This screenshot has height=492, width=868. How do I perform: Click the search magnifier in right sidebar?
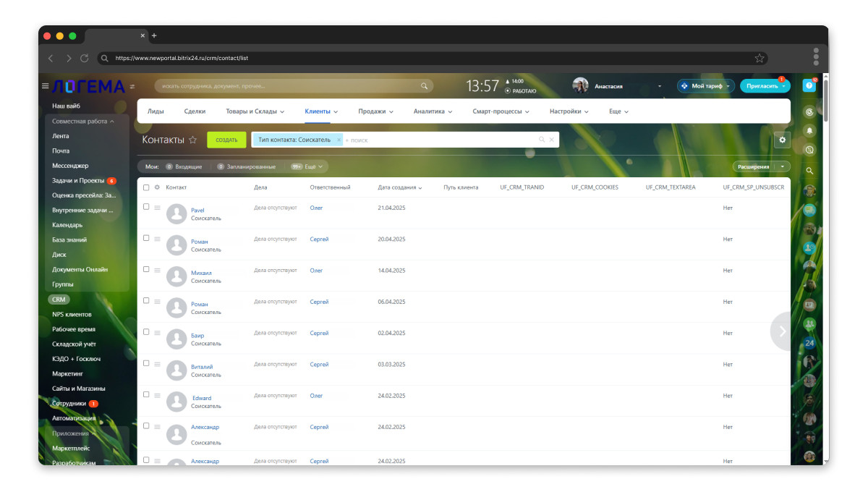[809, 171]
